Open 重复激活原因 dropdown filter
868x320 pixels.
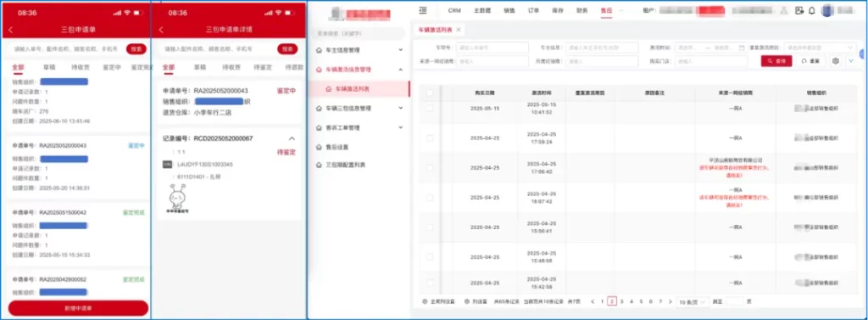pos(821,48)
